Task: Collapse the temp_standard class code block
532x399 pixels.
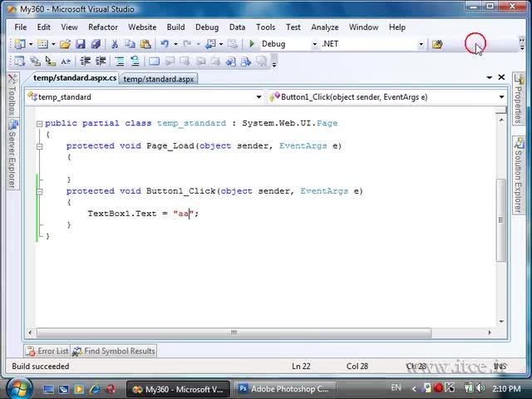Action: pos(39,124)
